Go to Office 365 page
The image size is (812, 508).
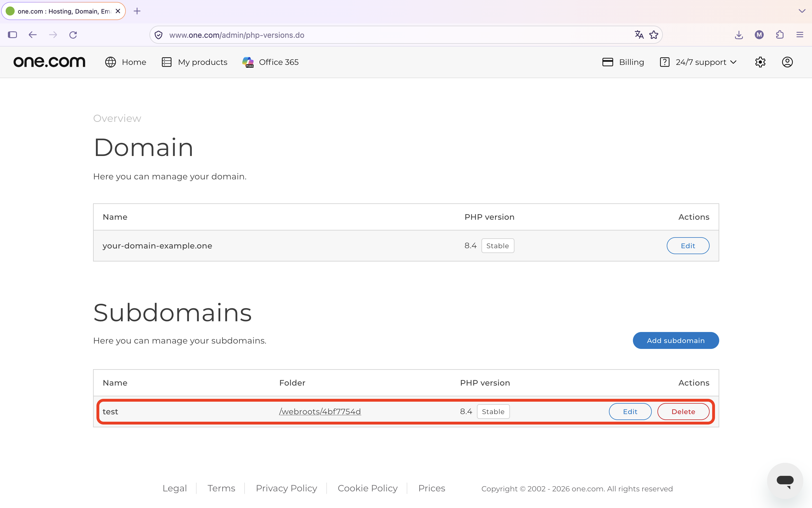(x=270, y=62)
